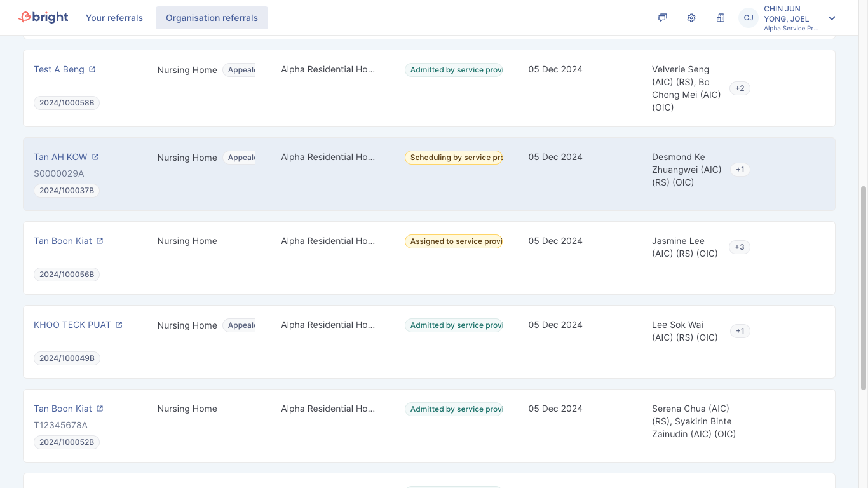Open KHOO TECK PUAT referral name link
The height and width of the screenshot is (488, 868).
tap(72, 325)
